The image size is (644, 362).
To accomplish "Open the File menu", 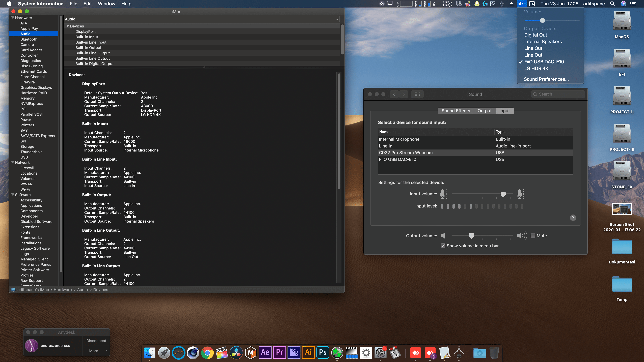I will [73, 4].
